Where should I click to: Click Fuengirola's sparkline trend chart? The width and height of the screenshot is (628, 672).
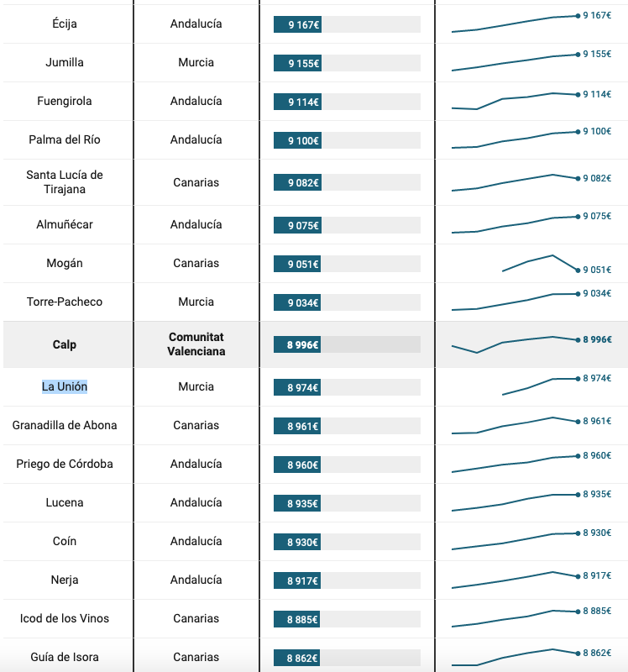pyautogui.click(x=514, y=101)
